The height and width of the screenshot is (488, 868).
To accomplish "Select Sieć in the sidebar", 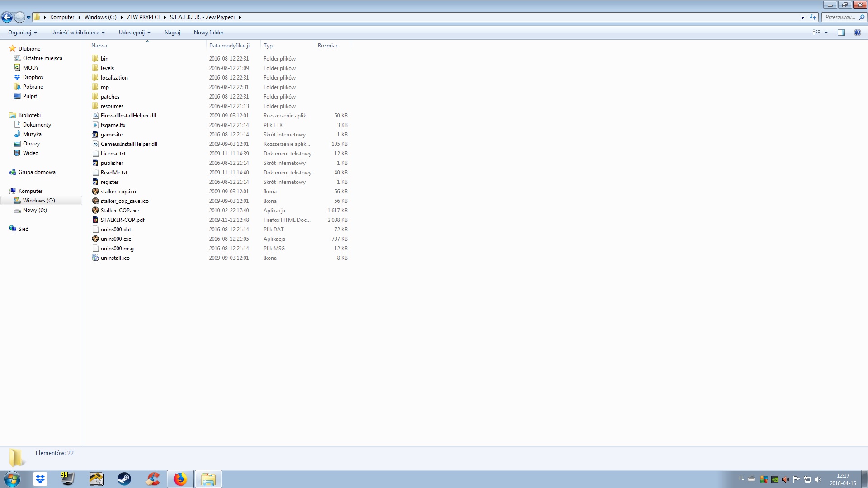I will pyautogui.click(x=23, y=229).
